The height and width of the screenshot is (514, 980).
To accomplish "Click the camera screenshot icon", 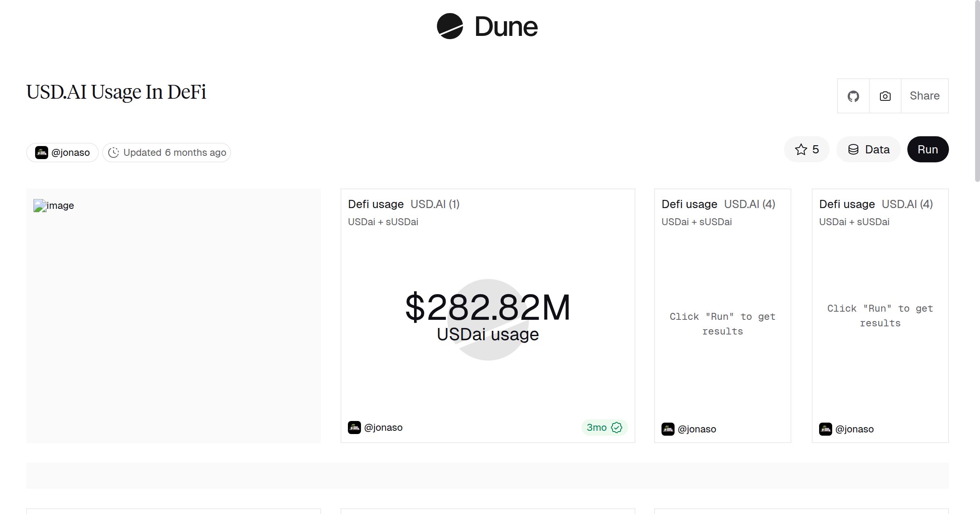I will [884, 95].
